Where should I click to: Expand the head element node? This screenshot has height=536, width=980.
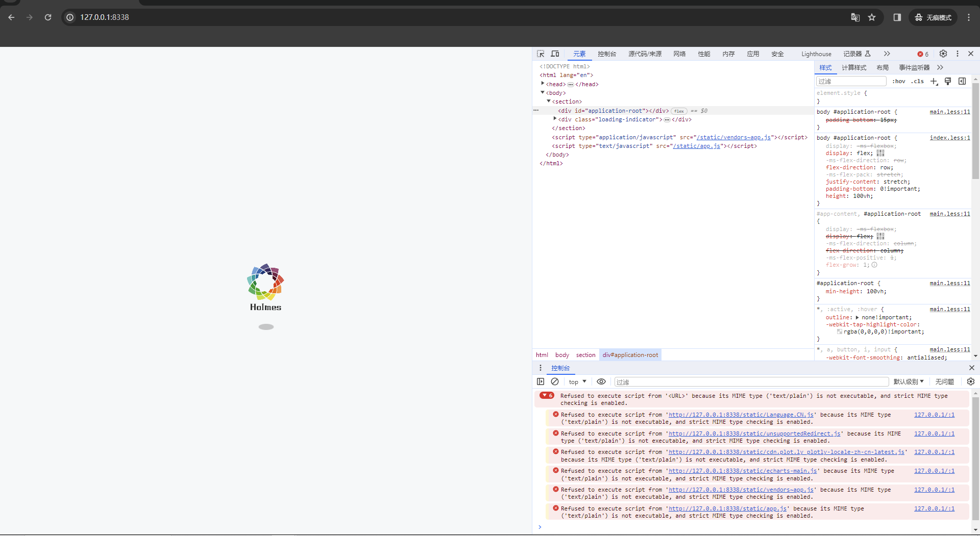tap(543, 84)
